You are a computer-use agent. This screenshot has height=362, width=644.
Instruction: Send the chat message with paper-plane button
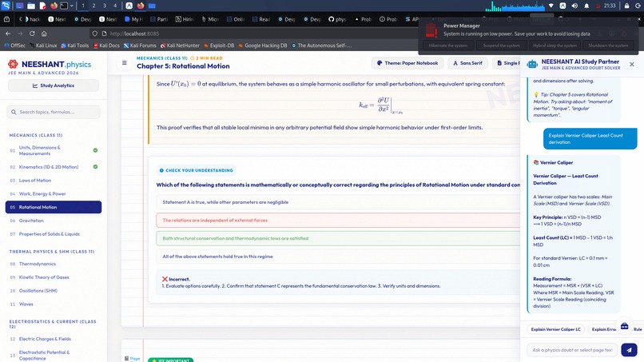pos(629,350)
